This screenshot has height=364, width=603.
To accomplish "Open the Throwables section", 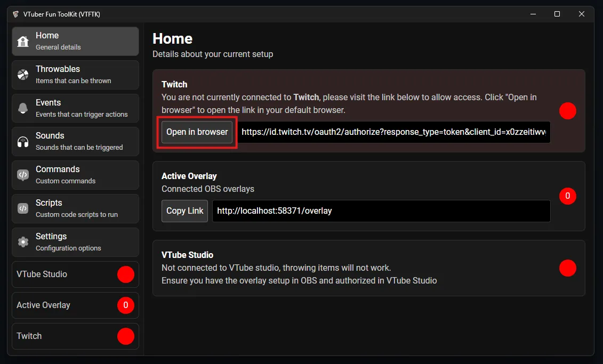I will 75,75.
